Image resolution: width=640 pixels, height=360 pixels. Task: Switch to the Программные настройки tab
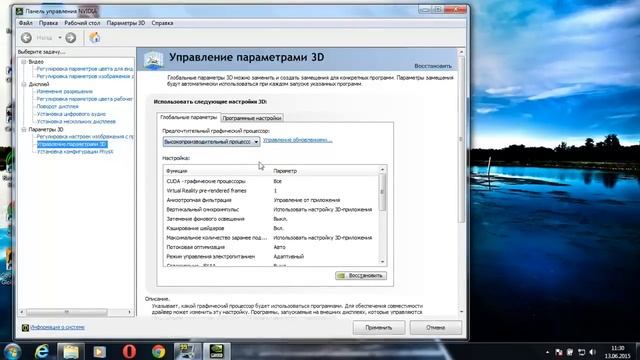(x=252, y=118)
